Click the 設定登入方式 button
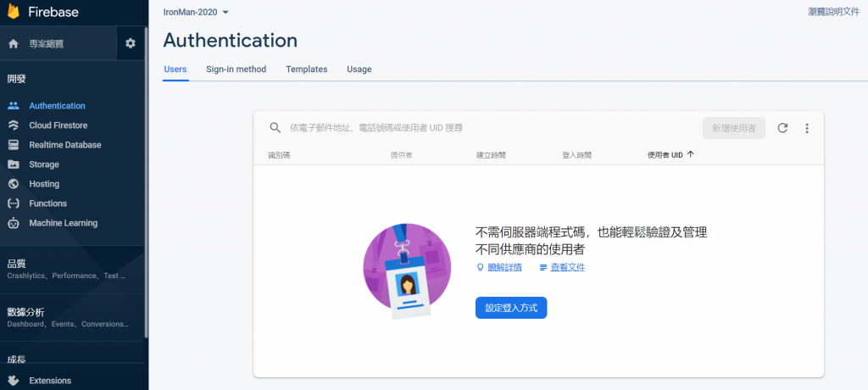 511,308
